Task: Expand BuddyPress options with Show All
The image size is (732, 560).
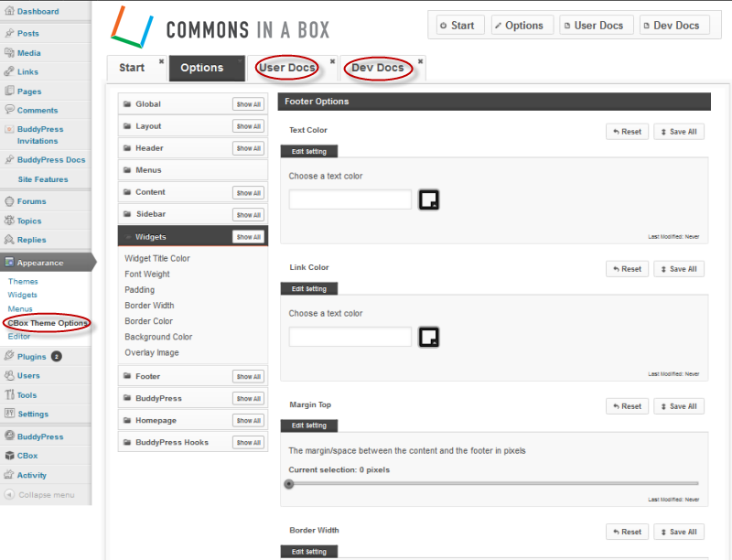Action: 248,398
